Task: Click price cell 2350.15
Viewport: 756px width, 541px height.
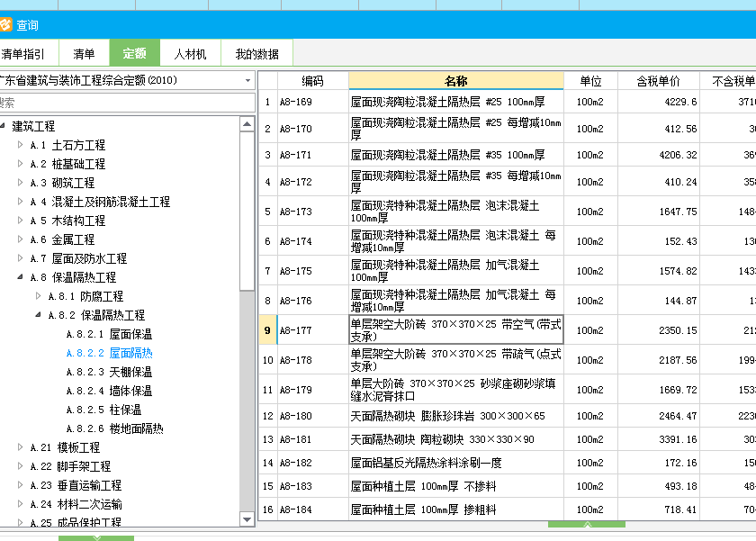Action: pyautogui.click(x=658, y=330)
